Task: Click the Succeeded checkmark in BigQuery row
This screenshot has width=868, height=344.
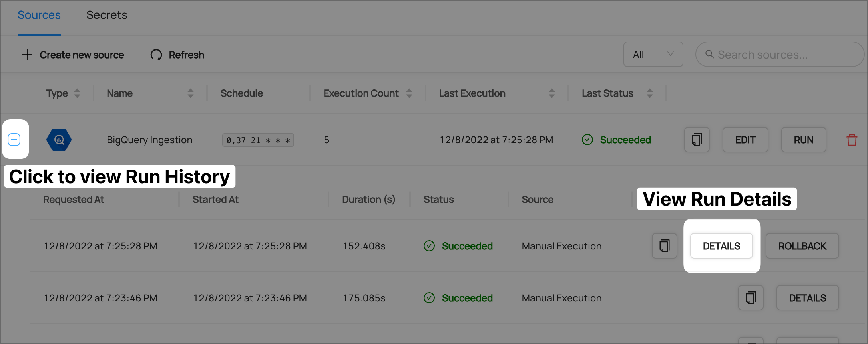Action: pyautogui.click(x=587, y=140)
